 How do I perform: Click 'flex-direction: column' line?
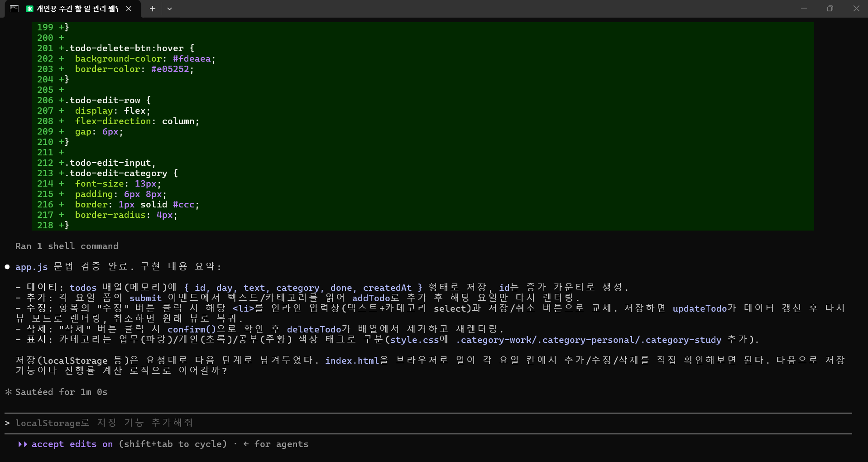tap(137, 121)
